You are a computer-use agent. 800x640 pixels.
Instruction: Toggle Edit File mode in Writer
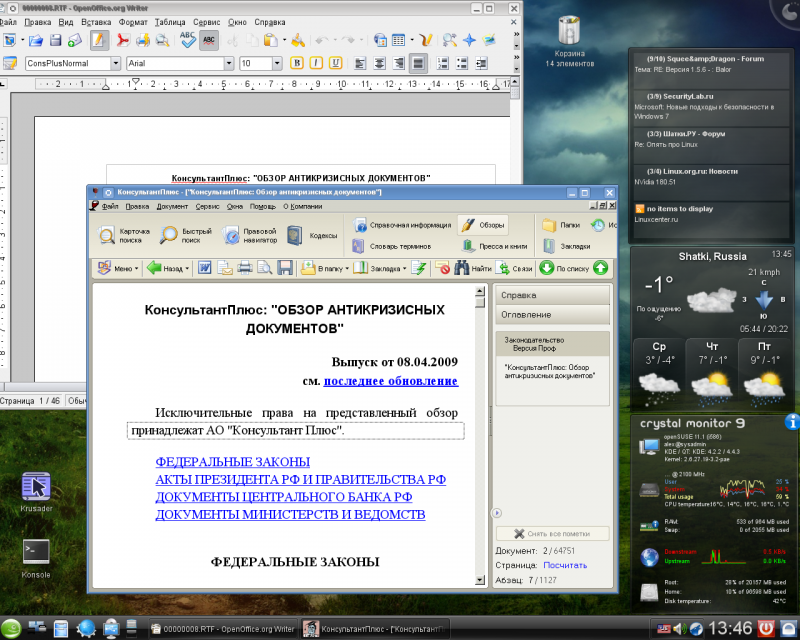coord(99,40)
